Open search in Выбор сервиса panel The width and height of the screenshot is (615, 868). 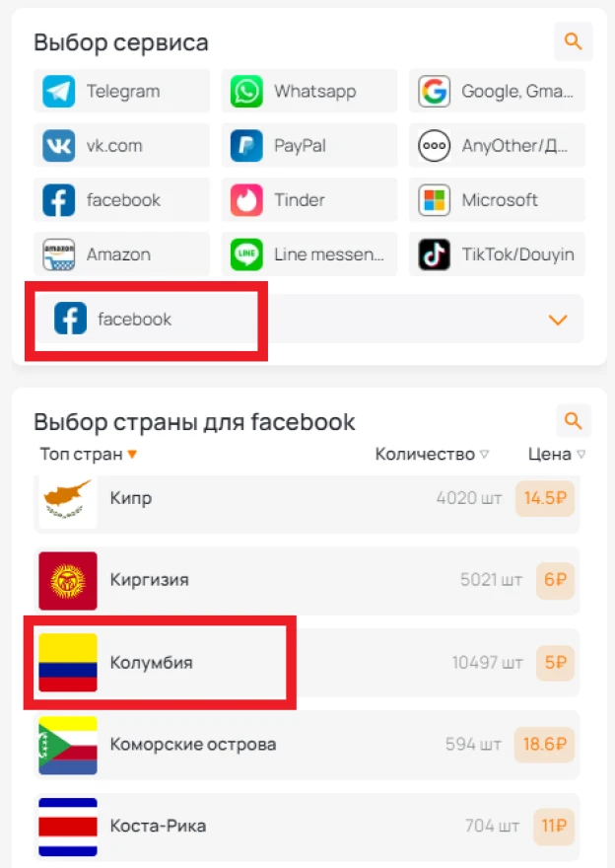(573, 41)
